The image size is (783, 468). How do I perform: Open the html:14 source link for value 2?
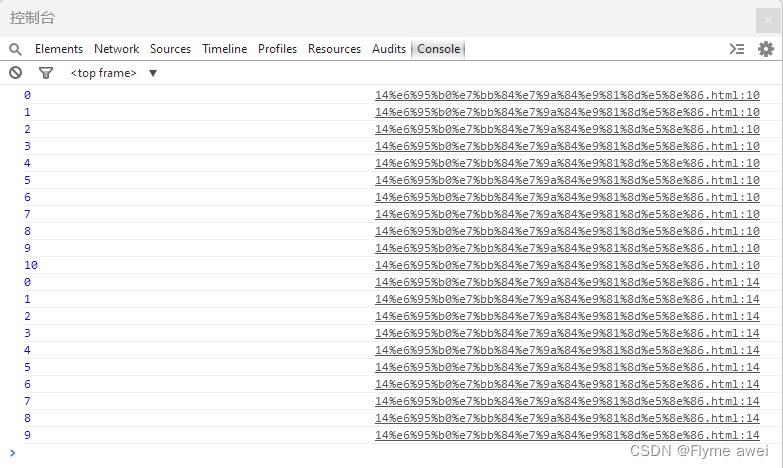coord(567,316)
